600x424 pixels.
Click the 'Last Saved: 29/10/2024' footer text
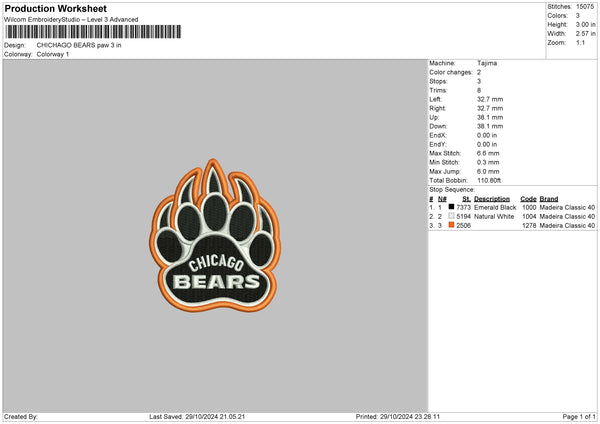tap(197, 417)
